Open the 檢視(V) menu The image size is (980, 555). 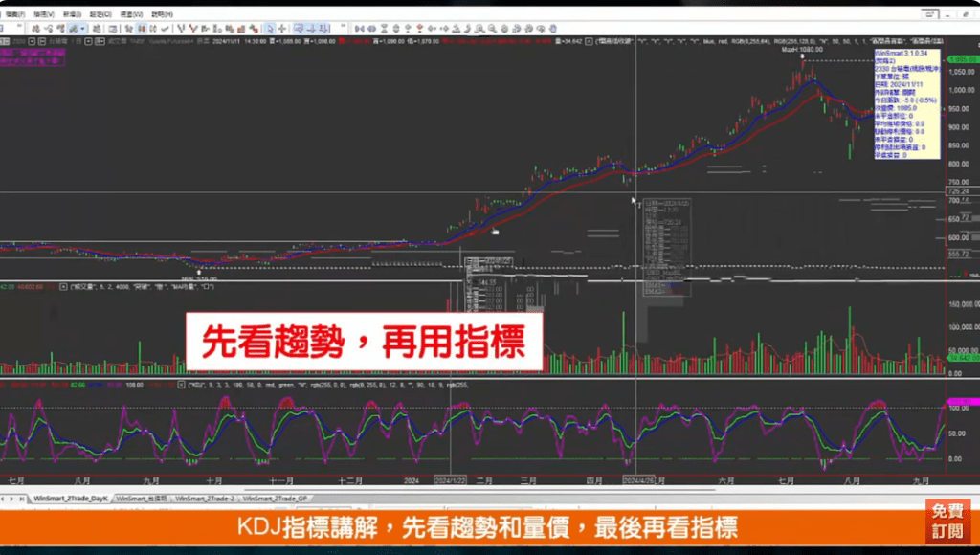tap(44, 14)
